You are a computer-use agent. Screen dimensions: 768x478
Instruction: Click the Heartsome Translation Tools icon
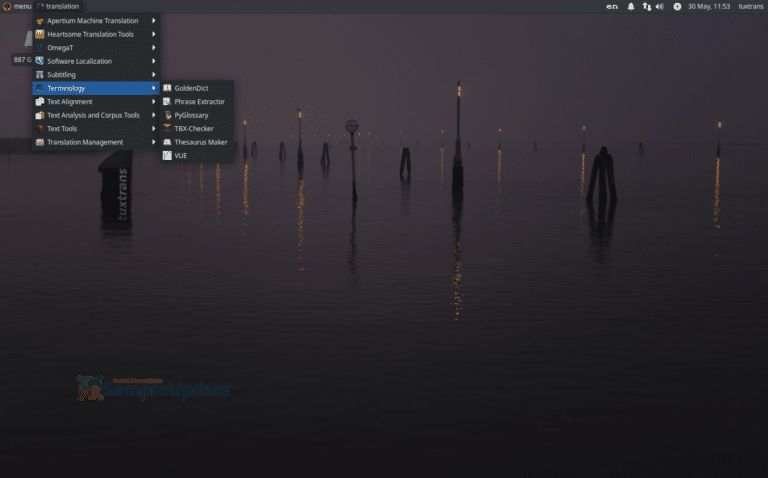(x=40, y=34)
